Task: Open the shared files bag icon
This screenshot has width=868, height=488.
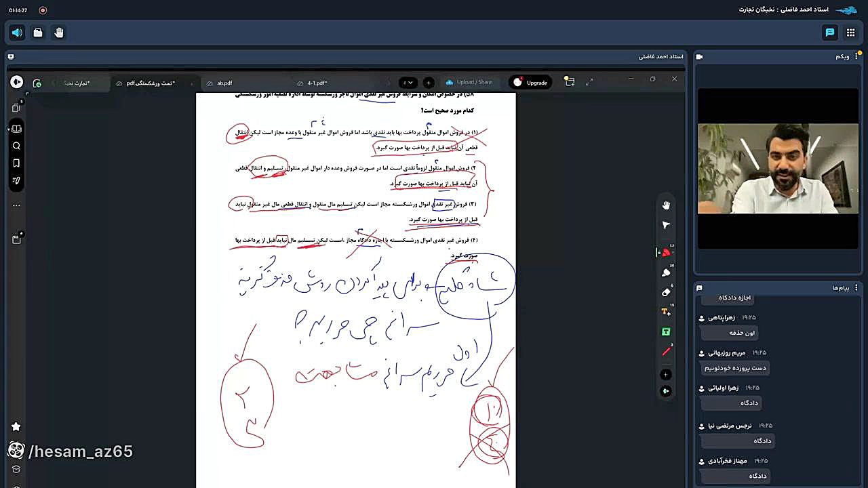Action: (38, 33)
